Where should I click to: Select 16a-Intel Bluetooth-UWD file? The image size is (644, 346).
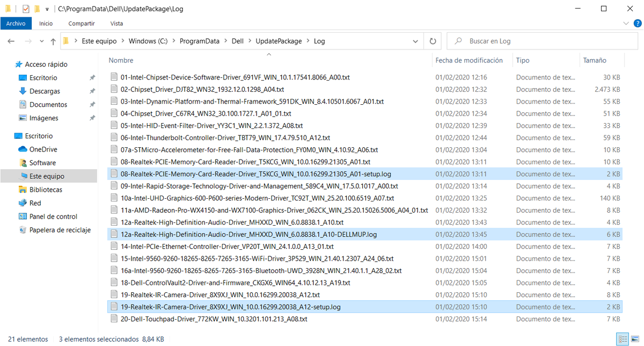click(x=365, y=271)
